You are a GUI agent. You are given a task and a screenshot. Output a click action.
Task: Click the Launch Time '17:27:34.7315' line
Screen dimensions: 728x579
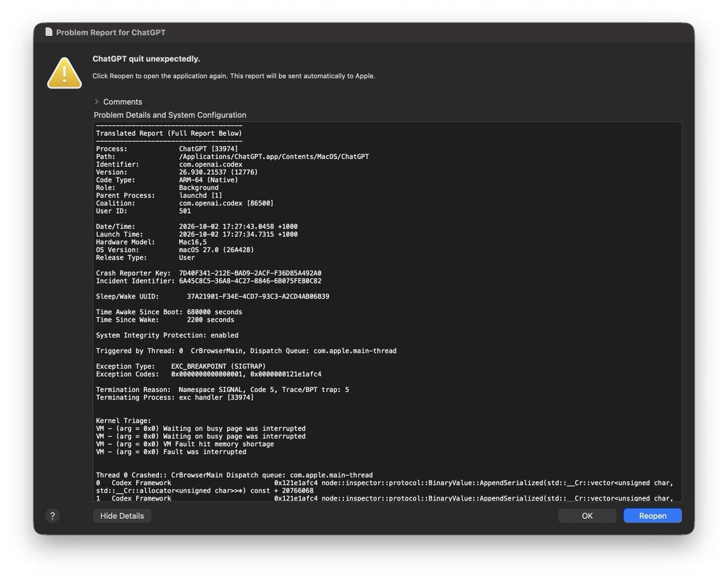click(x=197, y=234)
